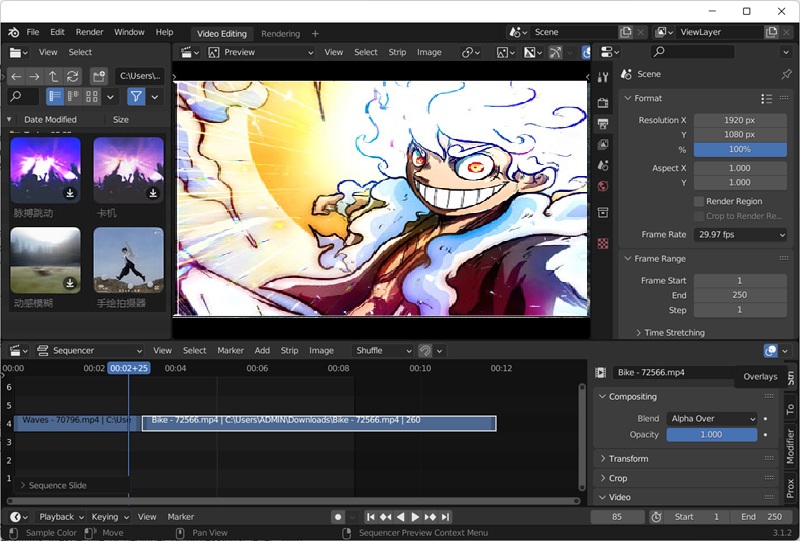Toggle the file filter button
Screen dimensions: 800x541
pyautogui.click(x=136, y=96)
